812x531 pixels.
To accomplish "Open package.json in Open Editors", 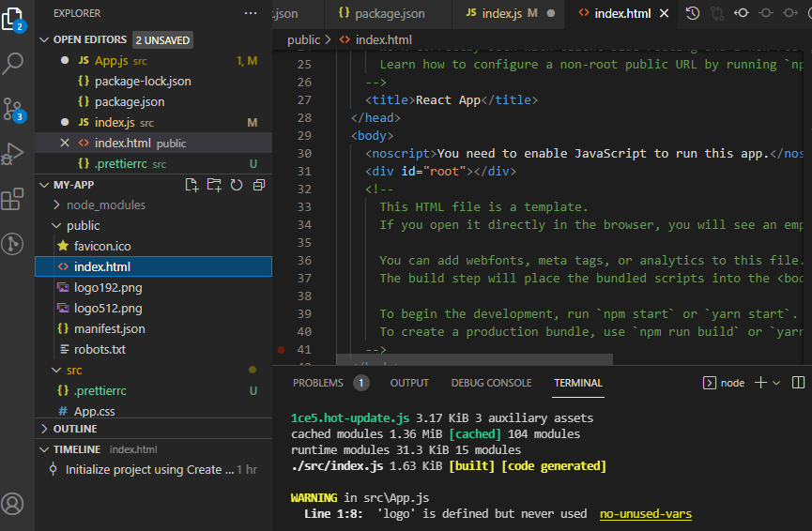I will point(153,102).
